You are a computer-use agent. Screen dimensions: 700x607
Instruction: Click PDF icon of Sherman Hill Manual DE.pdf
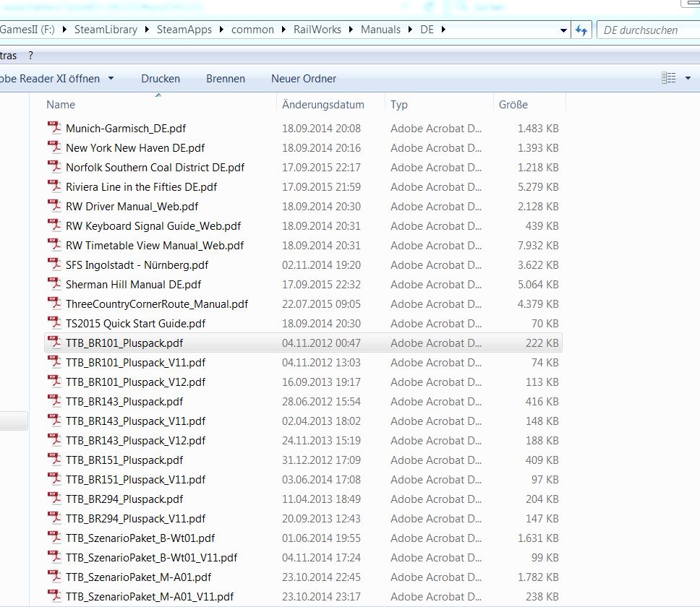[54, 284]
